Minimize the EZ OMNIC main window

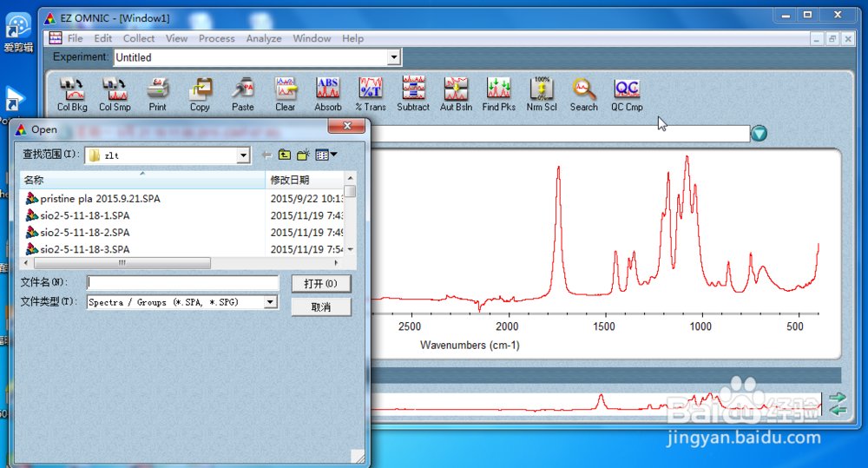click(786, 16)
